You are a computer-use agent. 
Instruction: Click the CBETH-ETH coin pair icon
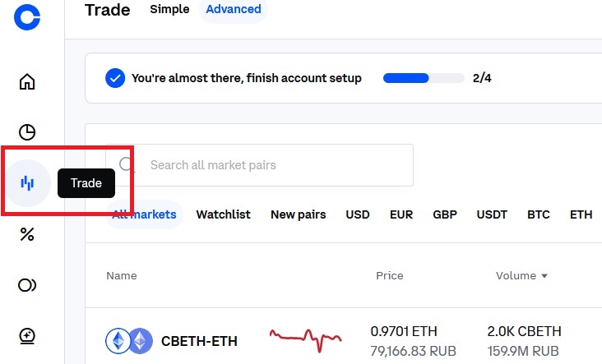coord(129,341)
